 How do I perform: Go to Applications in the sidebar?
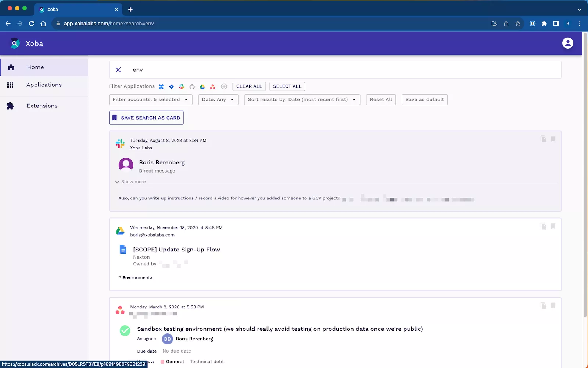pos(44,85)
